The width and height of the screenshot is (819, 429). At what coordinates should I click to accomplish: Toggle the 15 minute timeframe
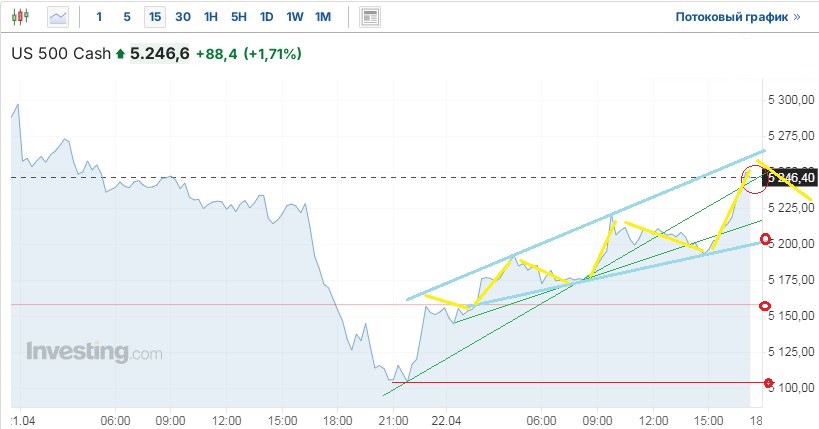tap(154, 17)
